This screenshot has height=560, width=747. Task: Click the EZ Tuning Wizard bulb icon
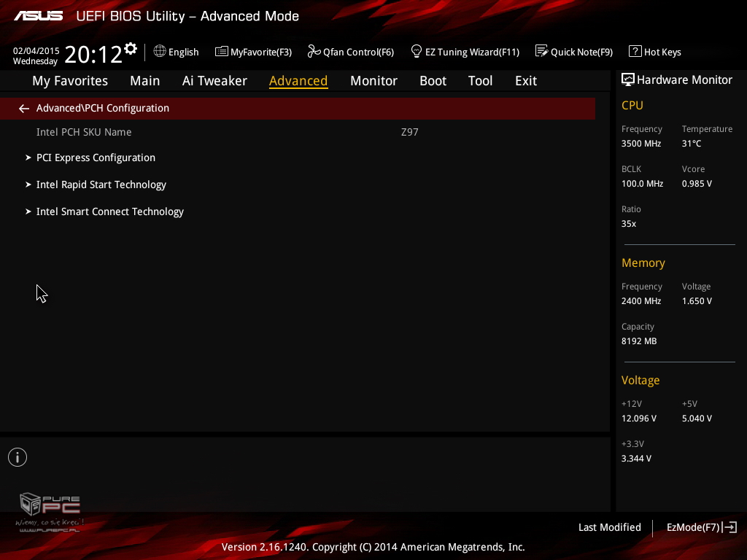[x=417, y=51]
